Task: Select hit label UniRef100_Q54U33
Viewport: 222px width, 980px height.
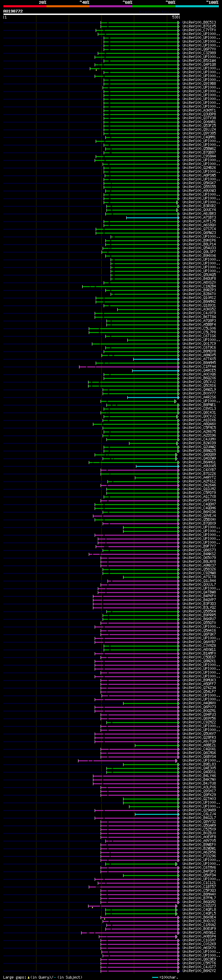Action: (199, 248)
